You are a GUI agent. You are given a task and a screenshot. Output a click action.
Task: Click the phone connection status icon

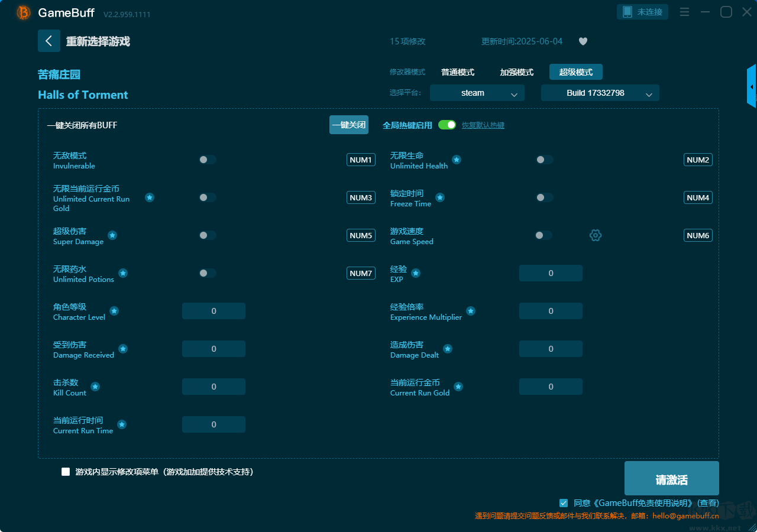point(627,12)
